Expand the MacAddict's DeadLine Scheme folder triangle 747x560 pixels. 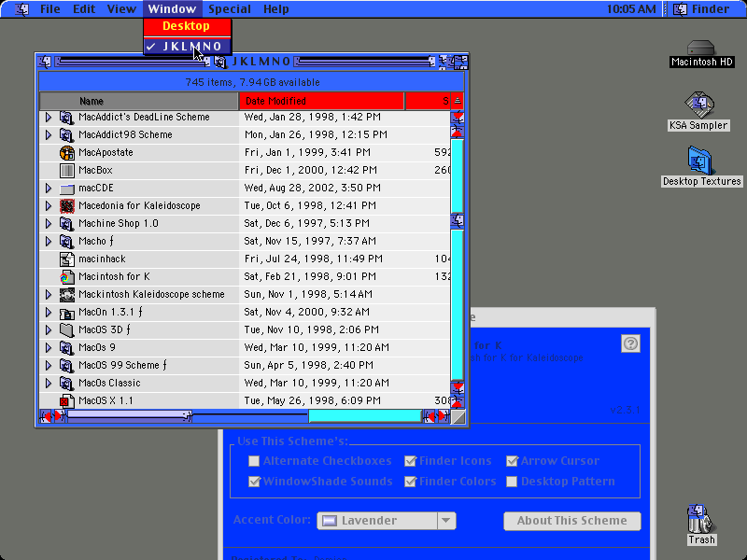[x=49, y=118]
